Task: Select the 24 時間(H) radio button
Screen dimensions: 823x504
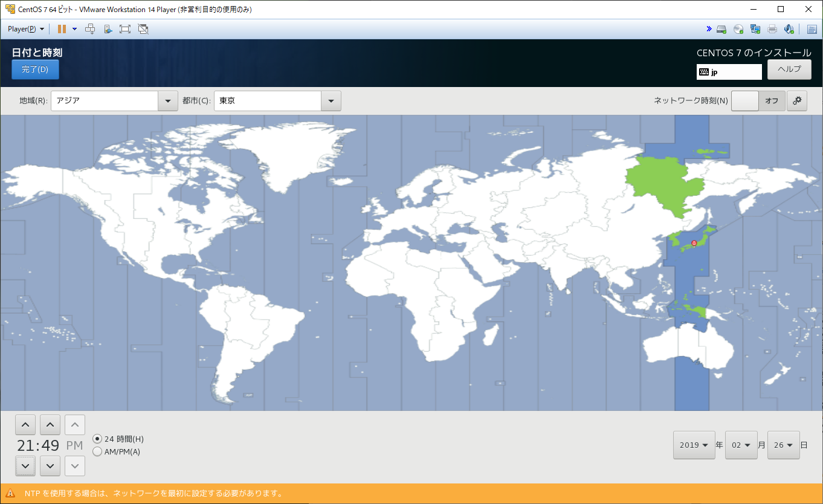Action: (x=97, y=439)
